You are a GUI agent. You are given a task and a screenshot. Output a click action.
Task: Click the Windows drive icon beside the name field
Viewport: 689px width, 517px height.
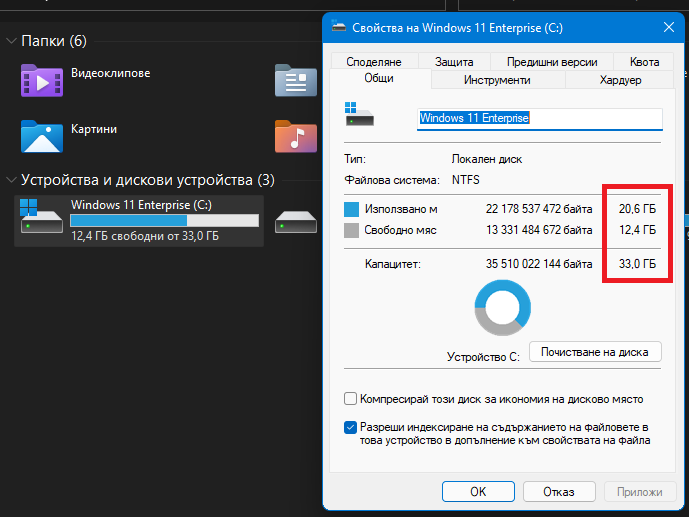pos(359,114)
